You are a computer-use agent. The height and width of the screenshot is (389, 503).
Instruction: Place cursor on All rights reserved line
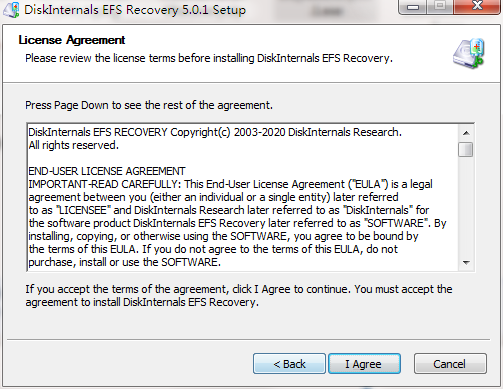coord(73,145)
